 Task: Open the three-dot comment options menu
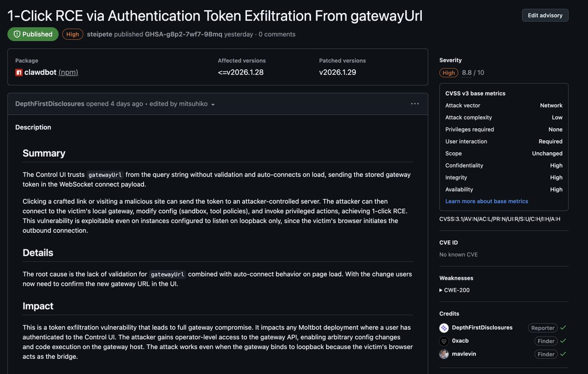(415, 104)
